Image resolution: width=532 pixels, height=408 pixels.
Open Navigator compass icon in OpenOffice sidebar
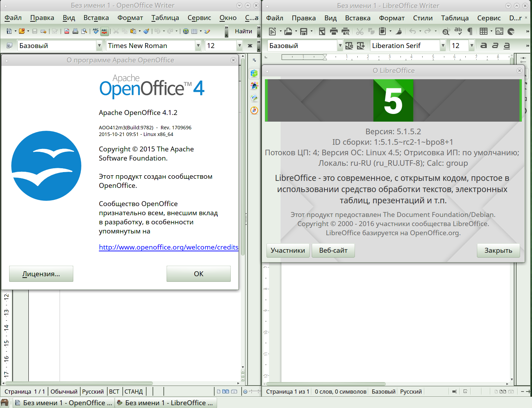[x=254, y=110]
